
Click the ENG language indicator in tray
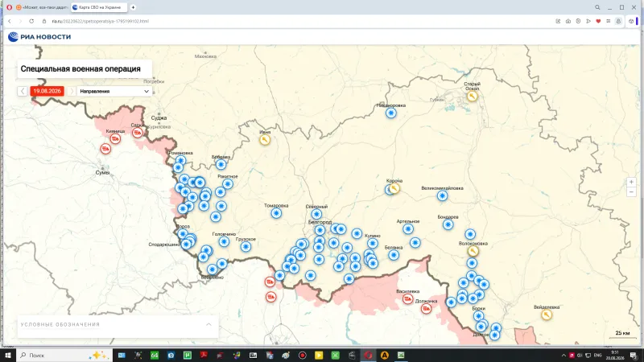click(597, 355)
